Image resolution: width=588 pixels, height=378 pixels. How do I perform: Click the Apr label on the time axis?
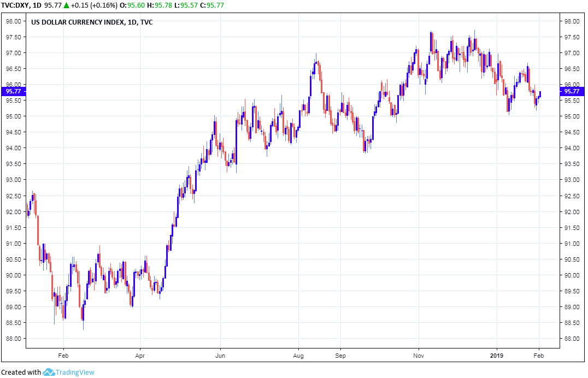140,355
